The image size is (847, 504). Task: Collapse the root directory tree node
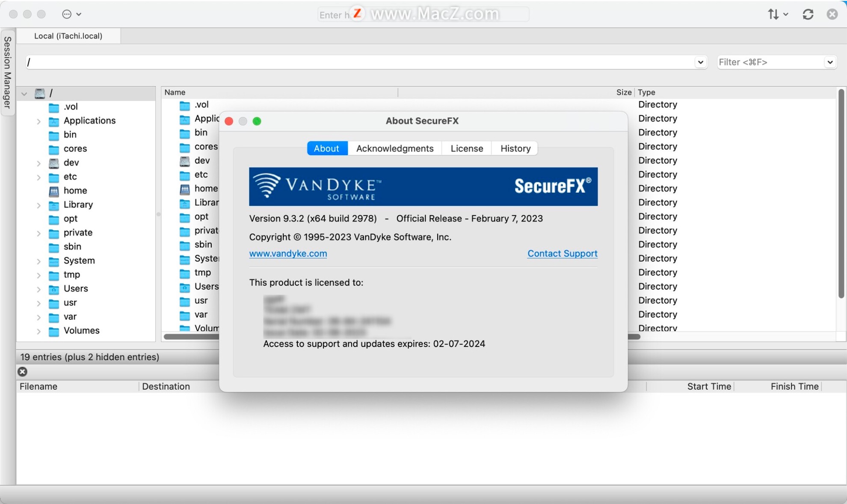point(24,93)
